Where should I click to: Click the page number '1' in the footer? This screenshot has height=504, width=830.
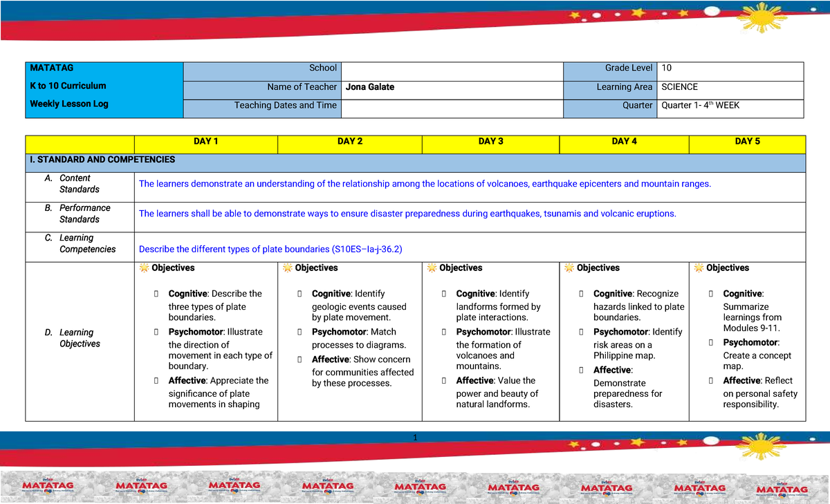click(x=415, y=438)
